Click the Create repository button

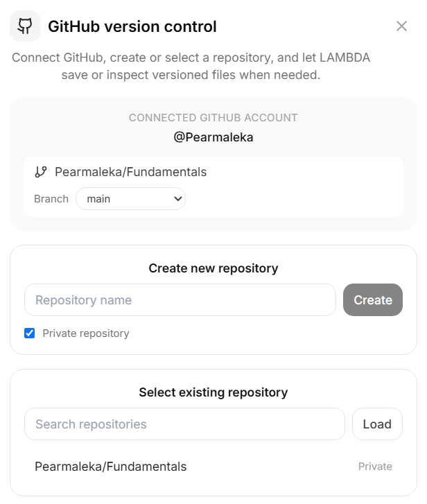(x=373, y=299)
